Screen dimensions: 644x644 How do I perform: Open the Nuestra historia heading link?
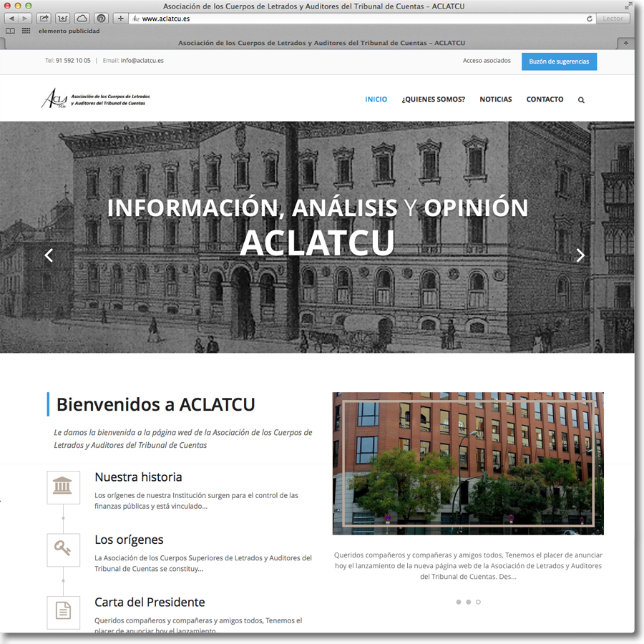[138, 477]
